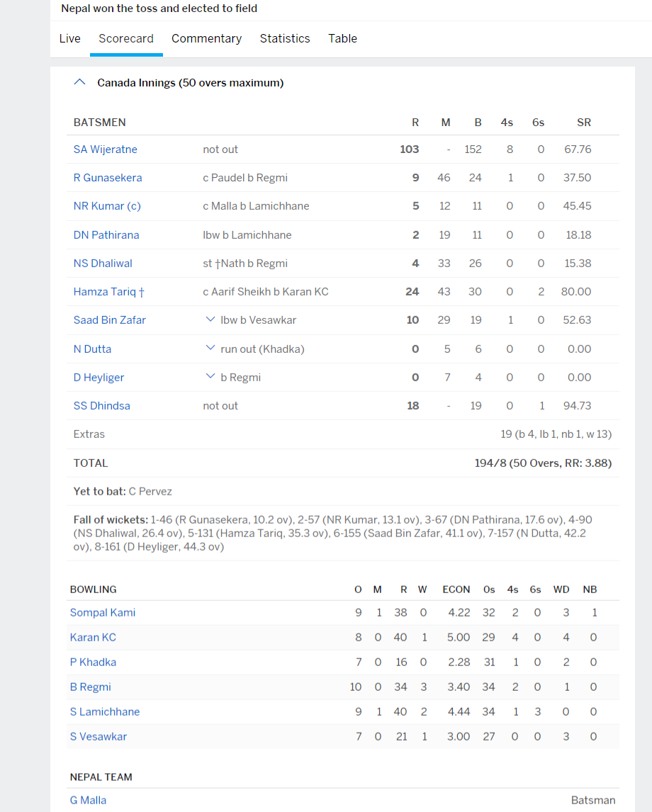The image size is (652, 812).
Task: Click bowler S Lamichhane link
Action: (105, 712)
